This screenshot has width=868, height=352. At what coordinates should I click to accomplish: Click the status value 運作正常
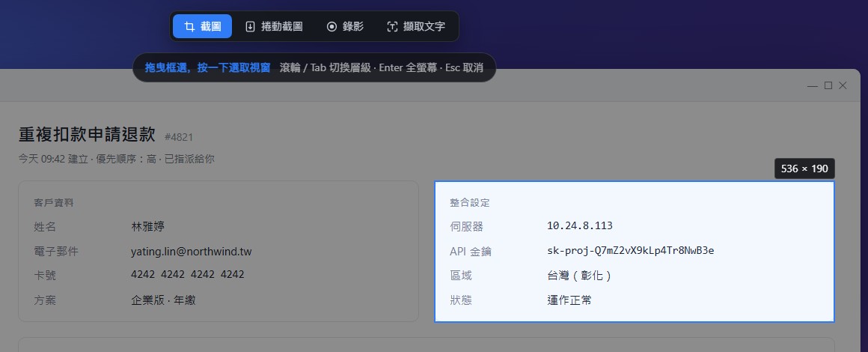point(569,300)
